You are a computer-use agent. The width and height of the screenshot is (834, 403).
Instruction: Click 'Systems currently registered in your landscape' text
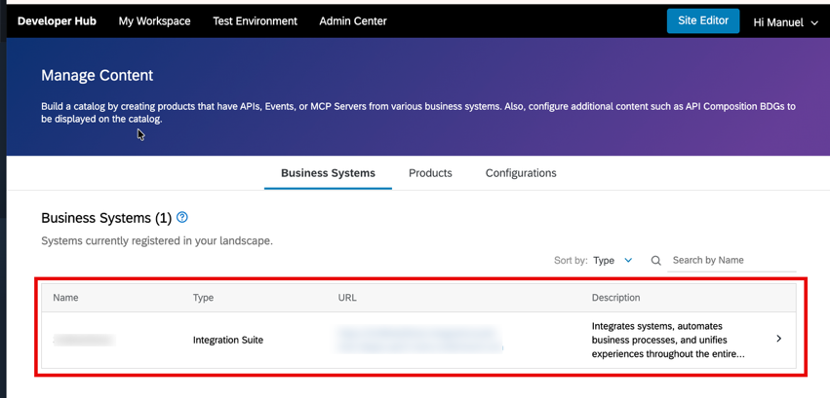tap(157, 241)
